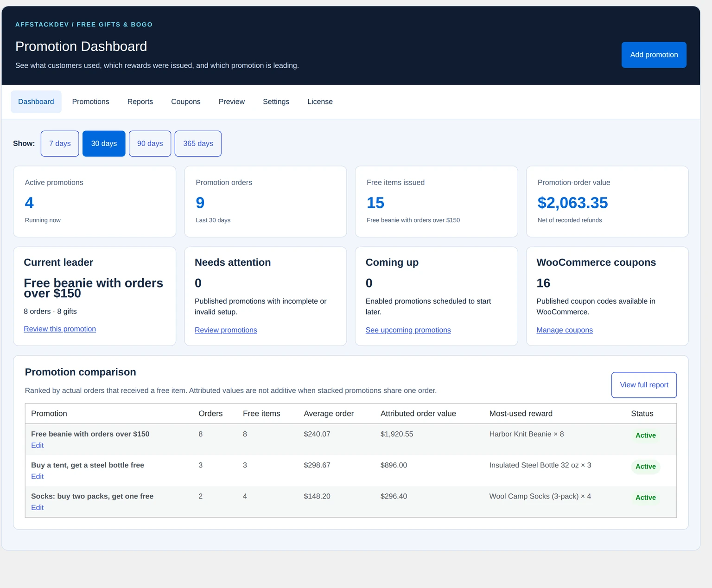Viewport: 712px width, 588px height.
Task: Open the Manage coupons link
Action: point(565,330)
